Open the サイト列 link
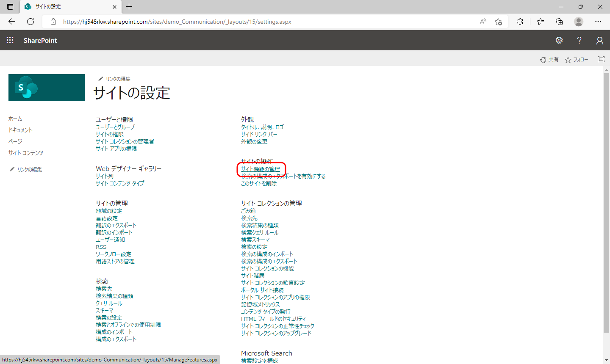This screenshot has height=364, width=610. tap(105, 176)
